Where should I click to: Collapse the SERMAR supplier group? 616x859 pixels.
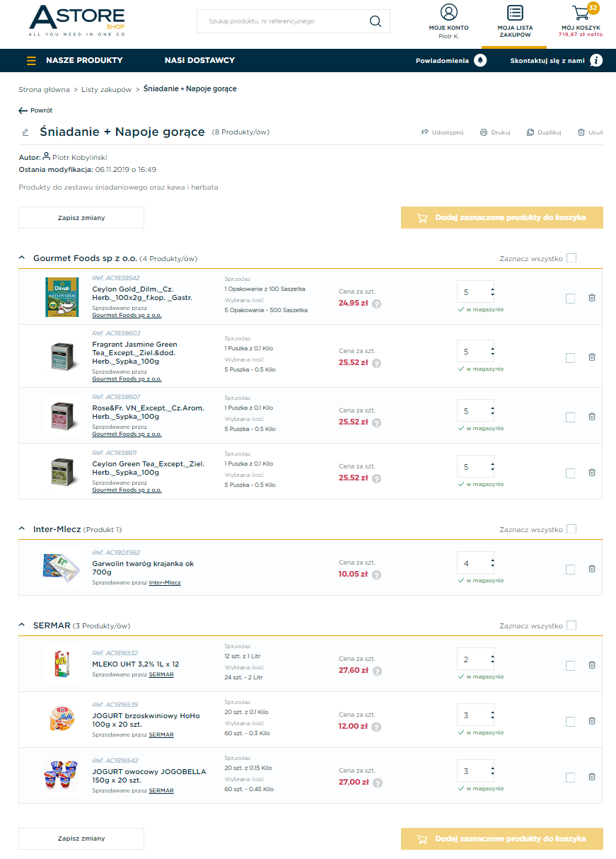pyautogui.click(x=22, y=625)
